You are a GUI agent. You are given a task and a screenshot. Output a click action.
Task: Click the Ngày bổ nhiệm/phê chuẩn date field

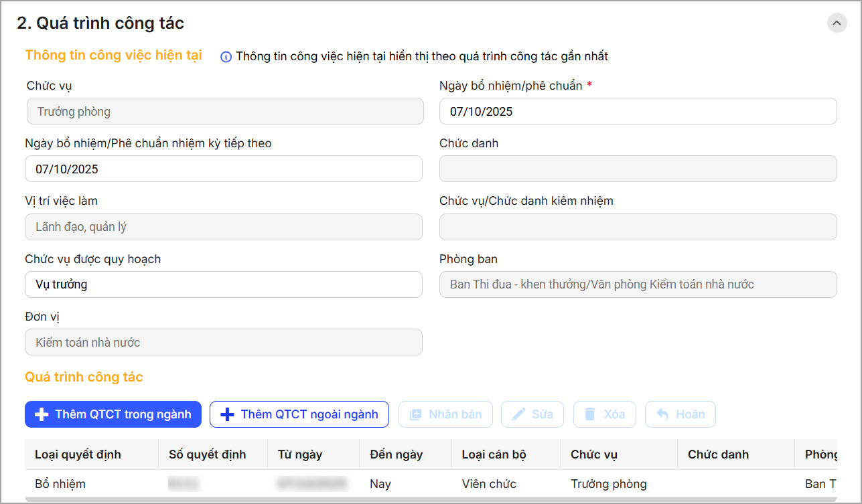(x=638, y=112)
